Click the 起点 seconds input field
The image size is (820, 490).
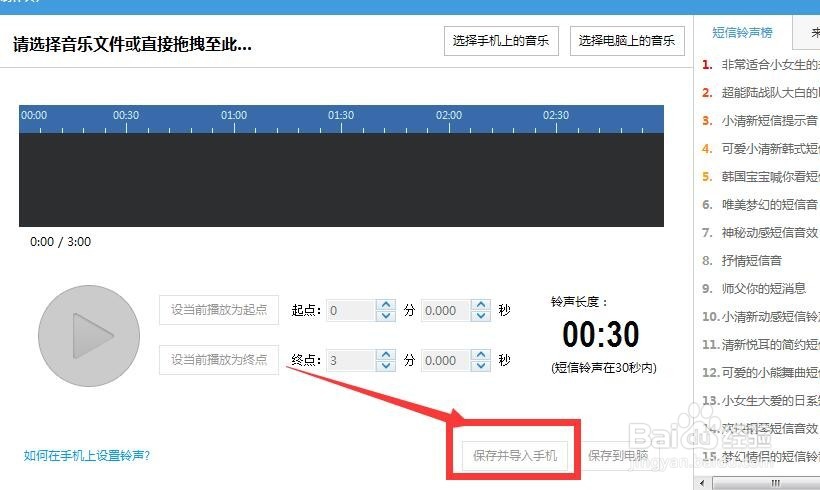pyautogui.click(x=447, y=310)
